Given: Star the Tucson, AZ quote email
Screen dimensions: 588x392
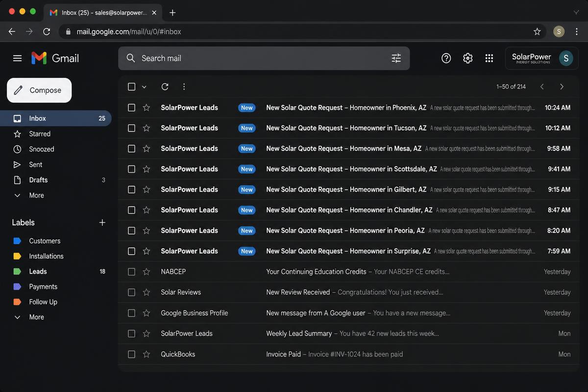Looking at the screenshot, I should (146, 128).
